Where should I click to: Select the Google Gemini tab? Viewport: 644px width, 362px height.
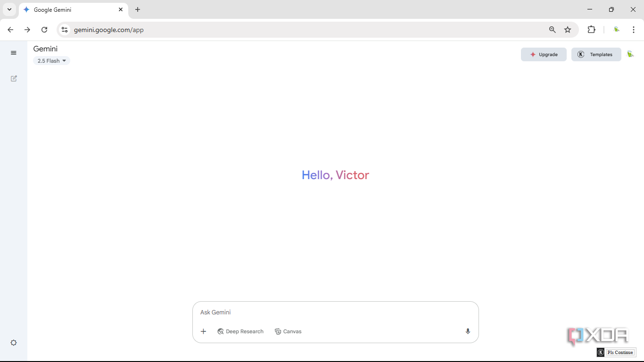[73, 10]
